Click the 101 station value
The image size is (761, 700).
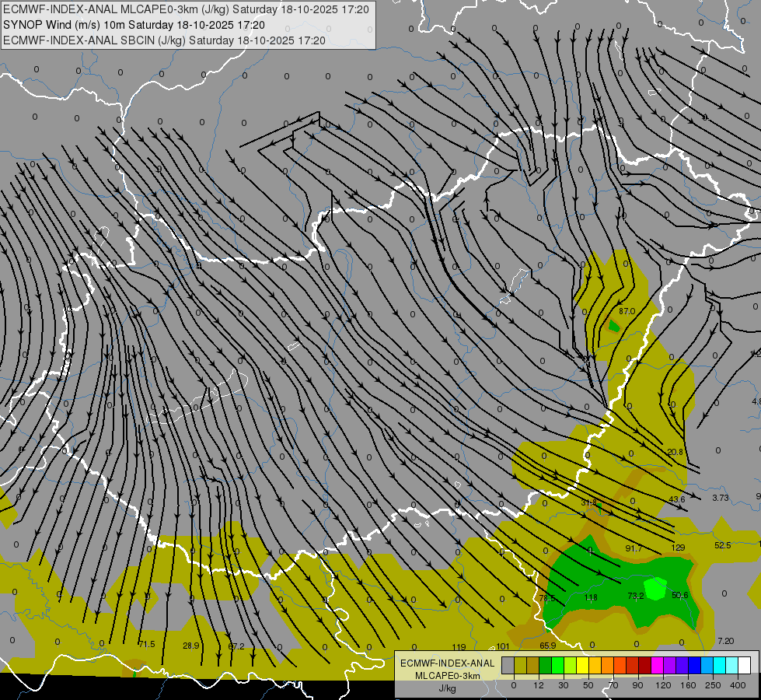pyautogui.click(x=503, y=646)
